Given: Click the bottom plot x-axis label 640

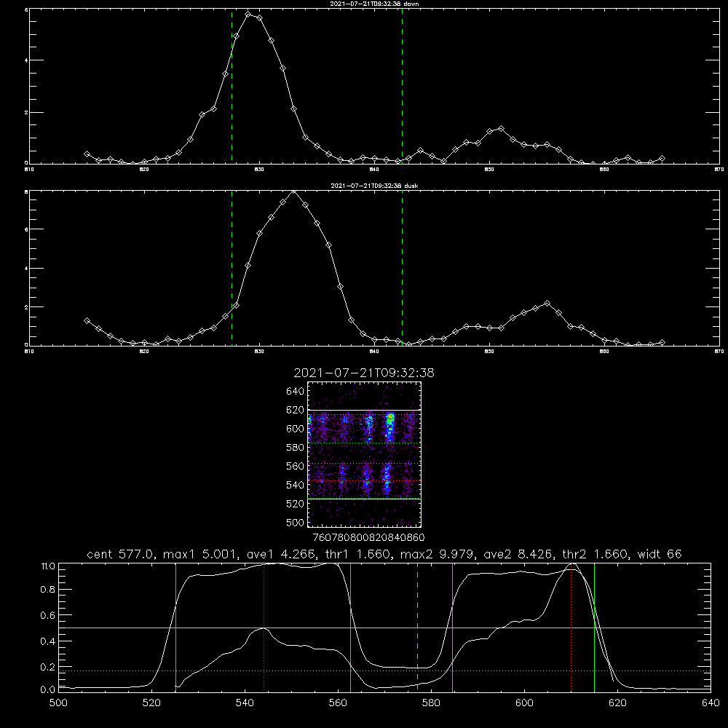Looking at the screenshot, I should (711, 703).
